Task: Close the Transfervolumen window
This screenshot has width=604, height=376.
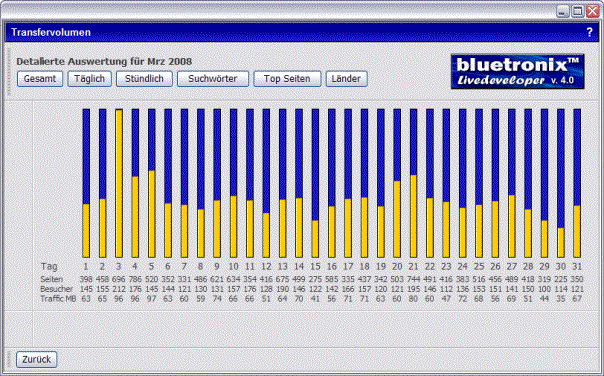Action: click(x=593, y=11)
